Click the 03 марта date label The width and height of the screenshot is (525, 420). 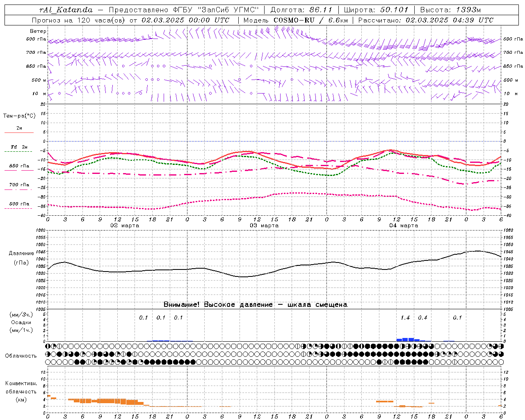[264, 226]
